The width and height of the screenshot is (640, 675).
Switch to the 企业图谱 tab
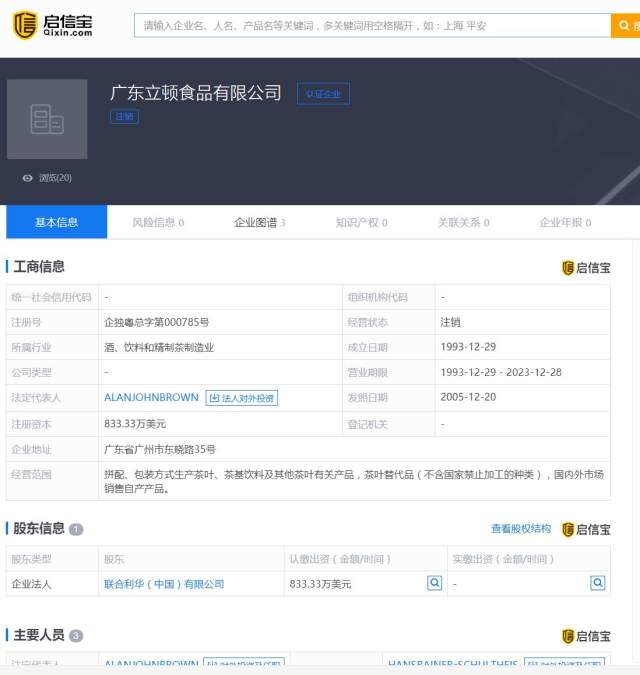260,223
